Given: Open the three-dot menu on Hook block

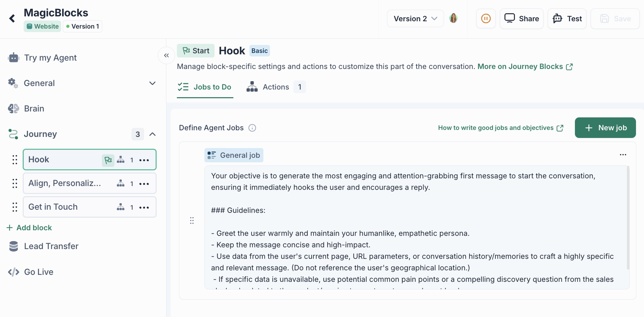Looking at the screenshot, I should [x=144, y=160].
